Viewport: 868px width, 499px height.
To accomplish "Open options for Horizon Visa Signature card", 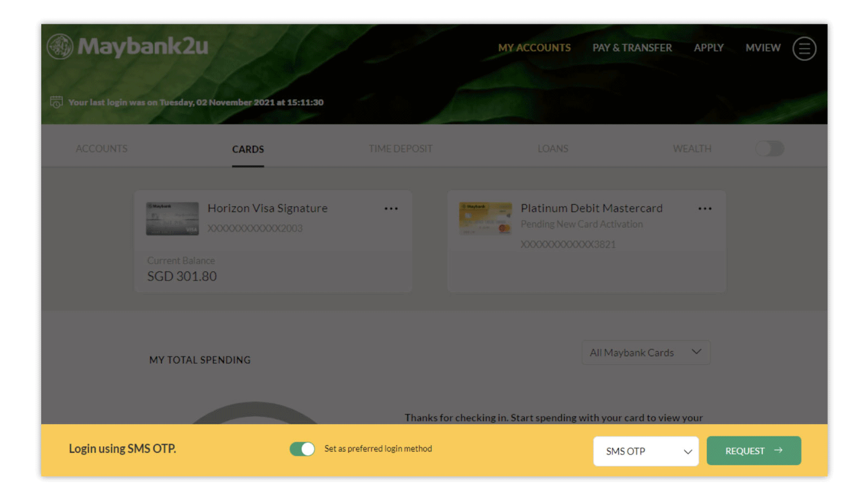I will pos(391,209).
